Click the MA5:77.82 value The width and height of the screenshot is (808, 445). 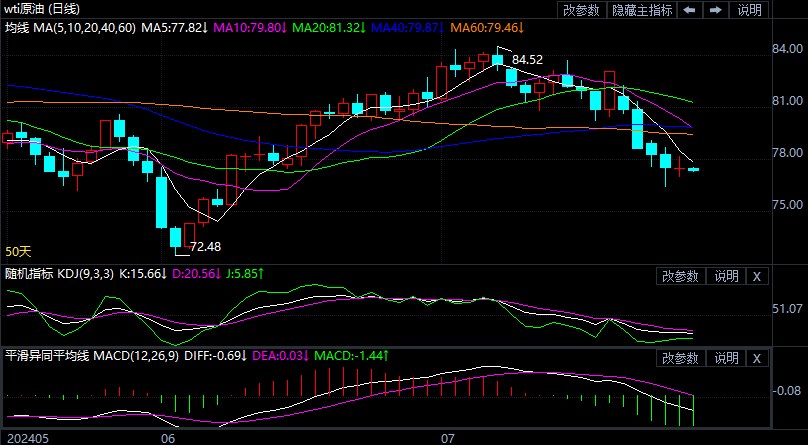175,28
